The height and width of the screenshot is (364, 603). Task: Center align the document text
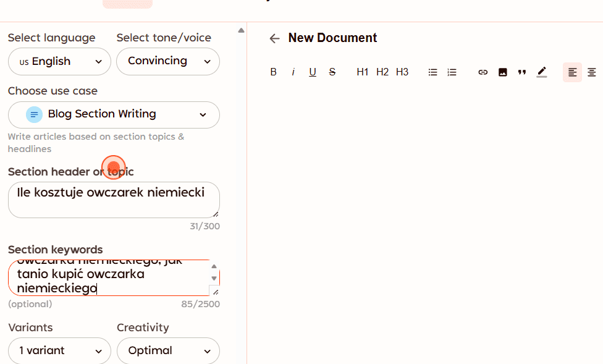(x=592, y=72)
